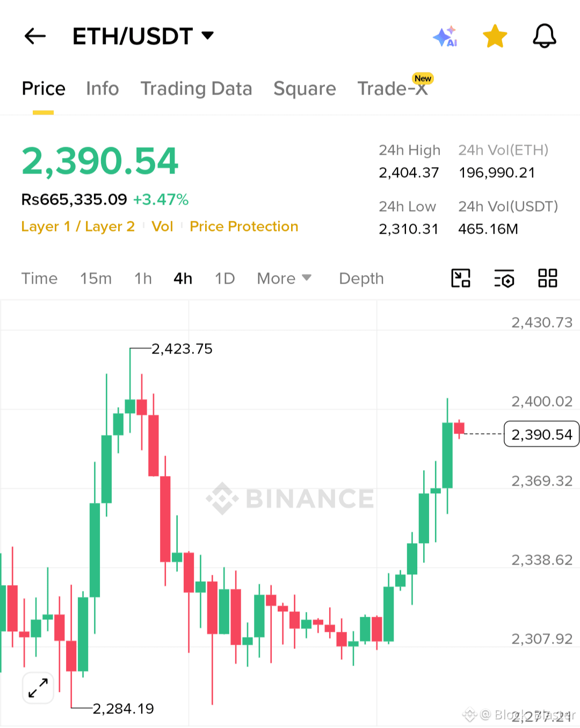Tap the 2,400.02 price axis label

[x=542, y=401]
